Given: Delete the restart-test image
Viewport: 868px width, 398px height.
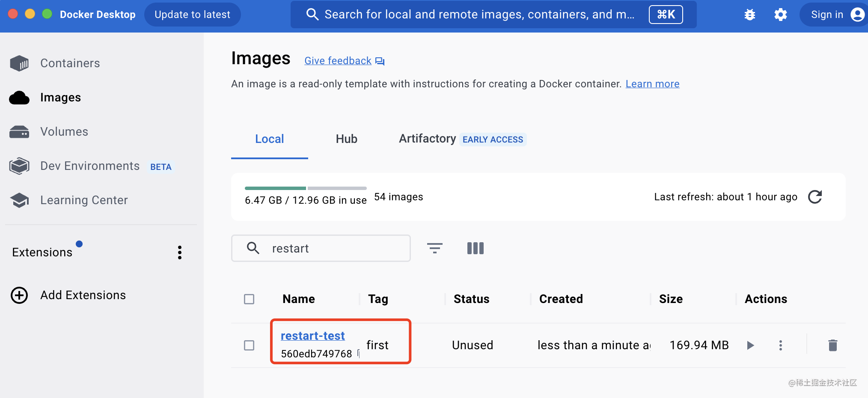Looking at the screenshot, I should coord(832,345).
